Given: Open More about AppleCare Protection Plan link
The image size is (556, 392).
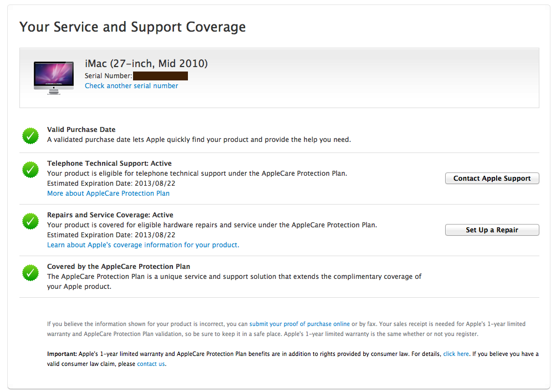Looking at the screenshot, I should tap(108, 194).
